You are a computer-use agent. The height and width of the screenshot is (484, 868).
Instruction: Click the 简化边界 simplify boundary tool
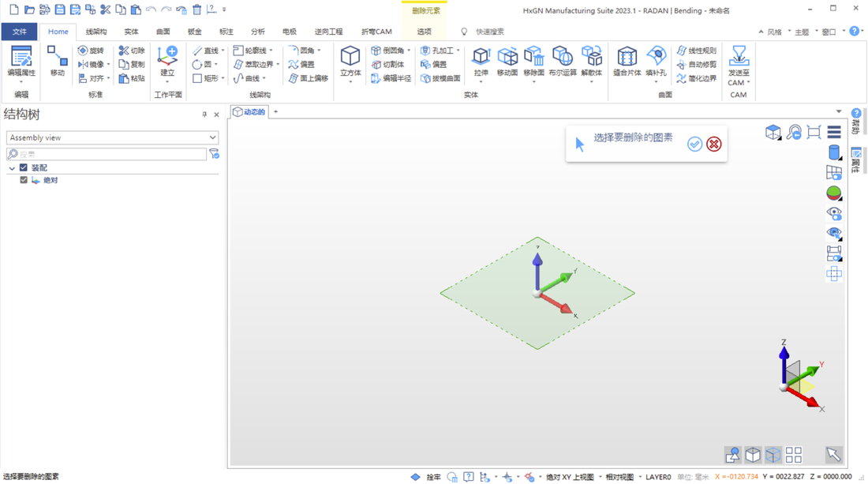[x=697, y=78]
